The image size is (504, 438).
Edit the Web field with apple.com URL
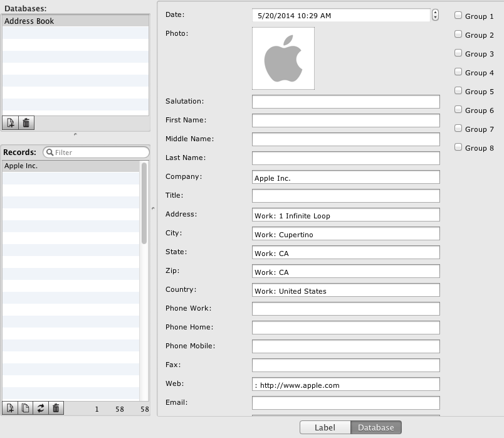[346, 384]
